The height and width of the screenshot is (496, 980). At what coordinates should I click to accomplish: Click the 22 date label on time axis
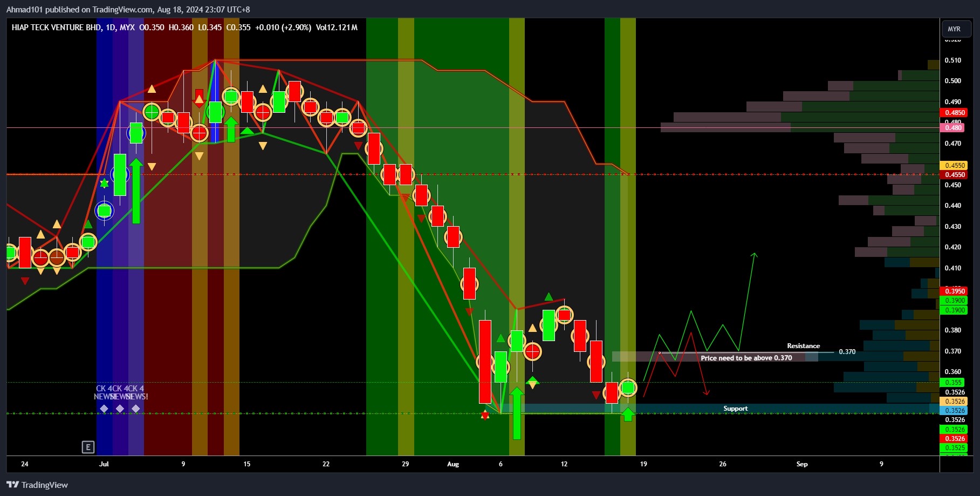coord(326,464)
